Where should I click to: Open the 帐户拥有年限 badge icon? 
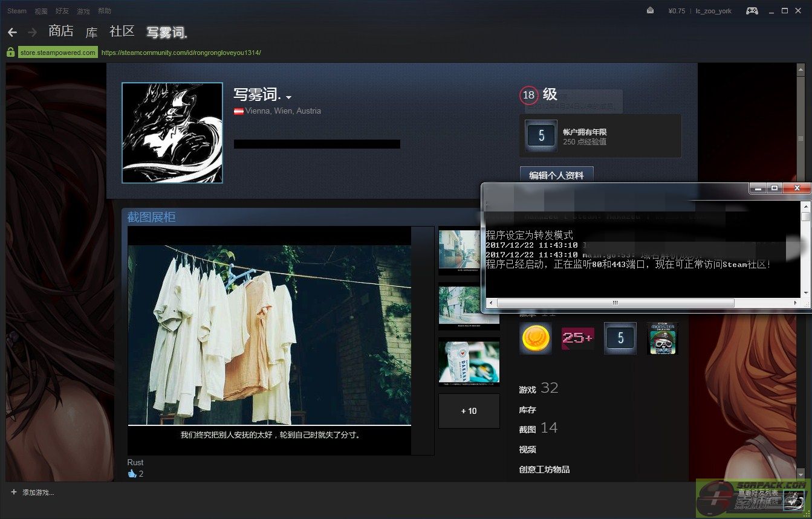point(541,136)
